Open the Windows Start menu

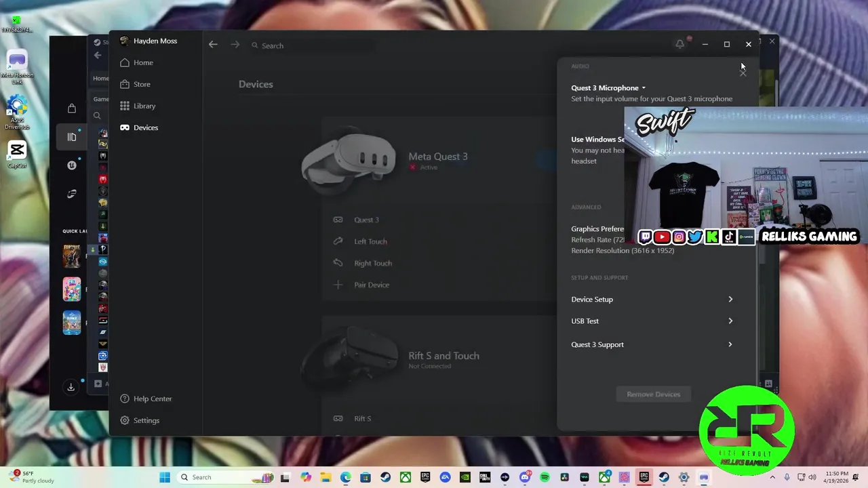(165, 477)
